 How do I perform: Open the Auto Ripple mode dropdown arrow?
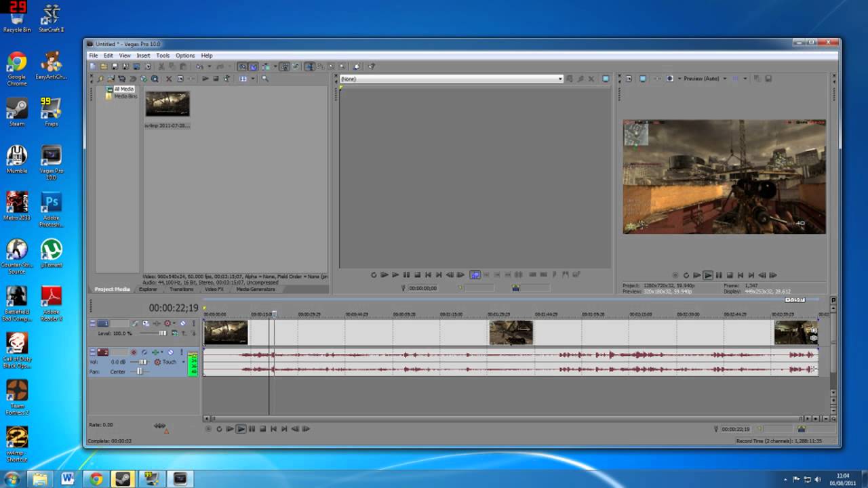275,66
